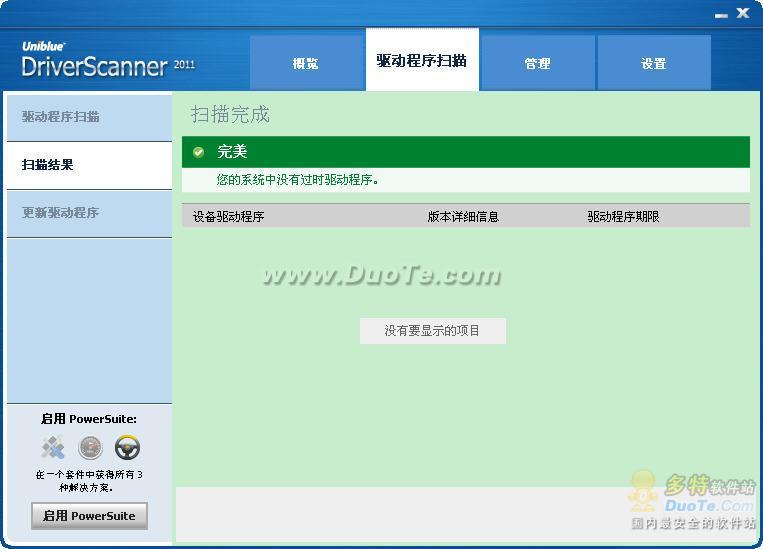Click the 完美 status heading
Screen dimensions: 763x549
(x=232, y=151)
